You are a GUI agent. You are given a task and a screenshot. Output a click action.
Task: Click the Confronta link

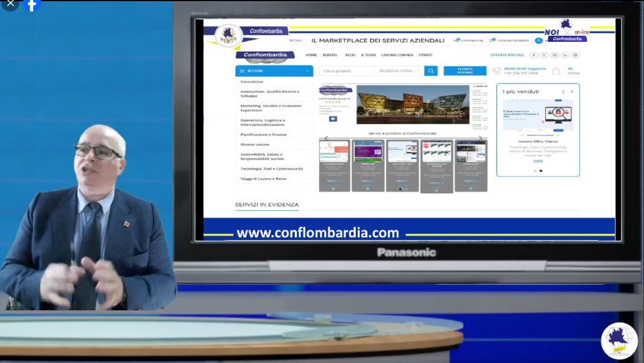[472, 40]
